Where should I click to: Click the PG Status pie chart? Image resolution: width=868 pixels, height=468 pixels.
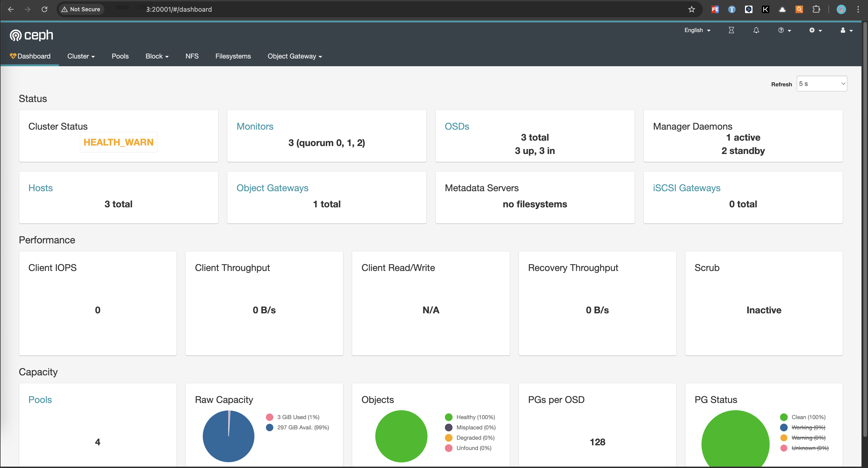pyautogui.click(x=735, y=438)
